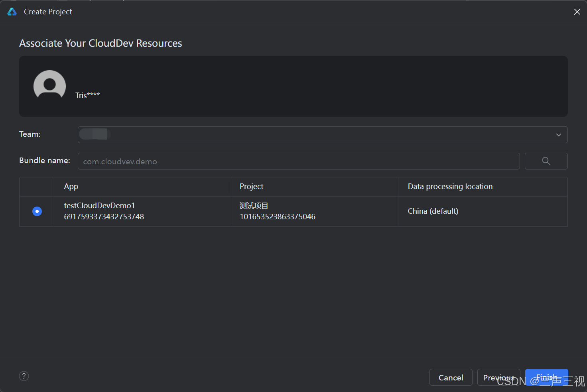Close the Create Project dialog
Viewport: 587px width, 392px height.
click(x=577, y=12)
